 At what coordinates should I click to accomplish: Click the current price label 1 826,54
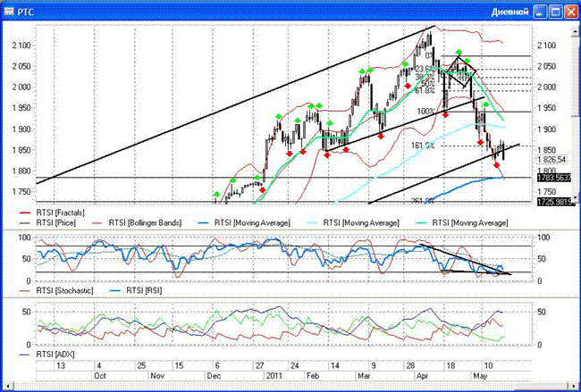click(552, 160)
